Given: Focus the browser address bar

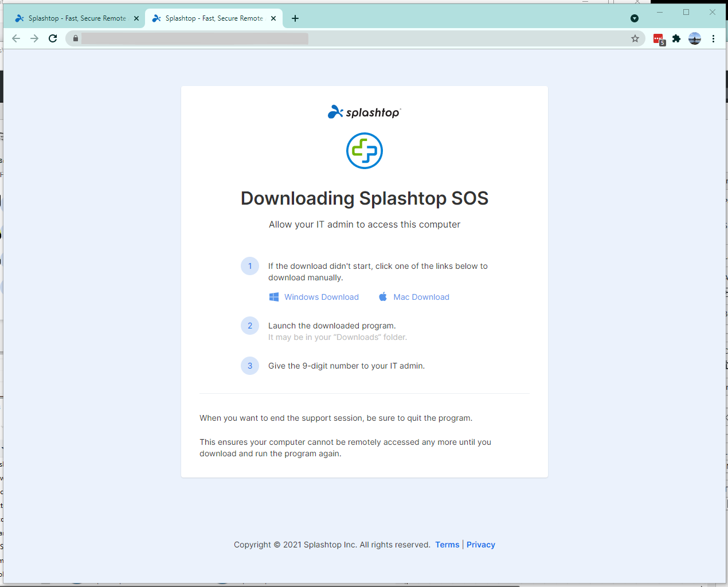Looking at the screenshot, I should pyautogui.click(x=355, y=38).
